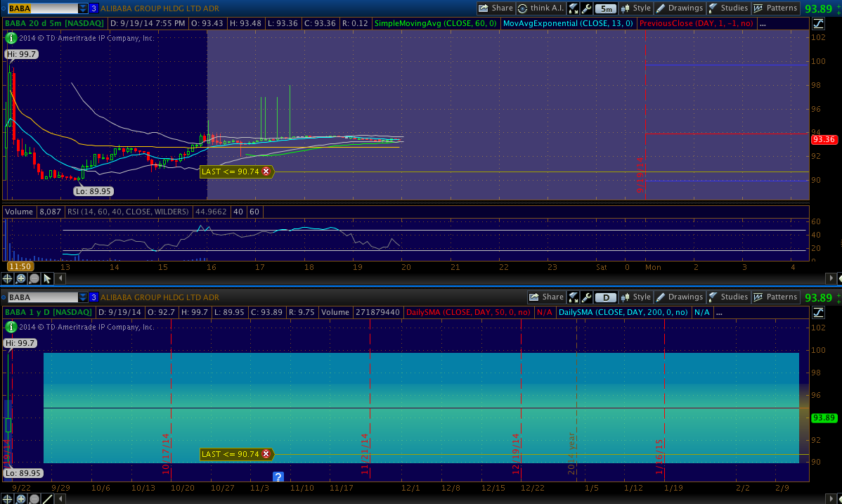The width and height of the screenshot is (842, 504).
Task: Zoom in on the upper chart
Action: tap(21, 278)
